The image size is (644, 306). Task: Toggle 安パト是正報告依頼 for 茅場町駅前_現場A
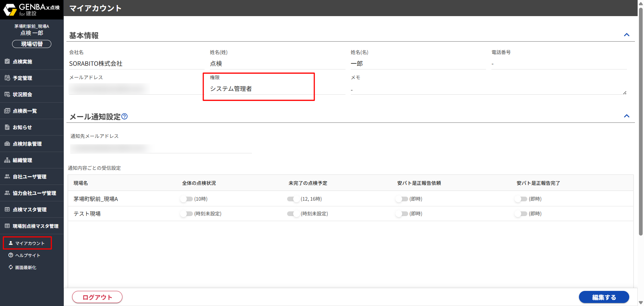pos(401,199)
